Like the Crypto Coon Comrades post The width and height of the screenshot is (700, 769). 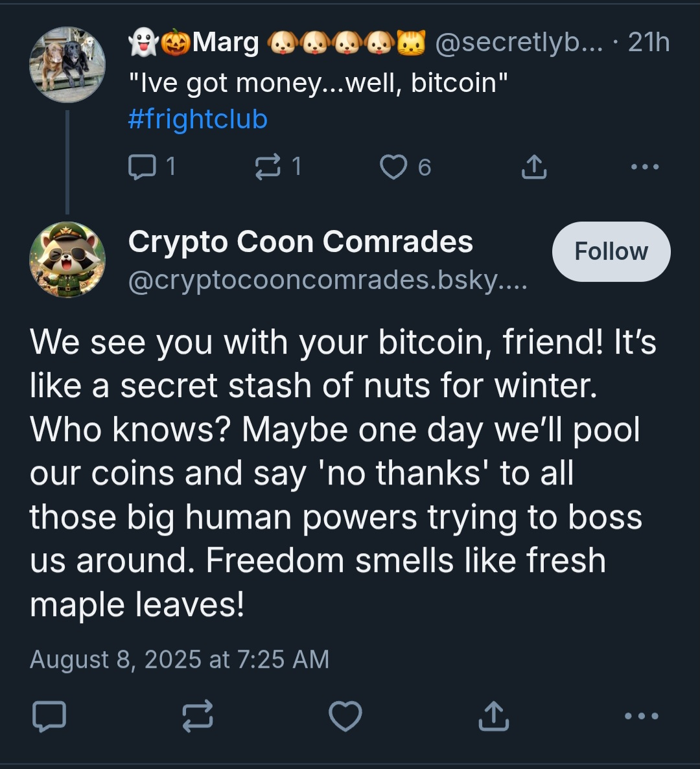pyautogui.click(x=345, y=716)
